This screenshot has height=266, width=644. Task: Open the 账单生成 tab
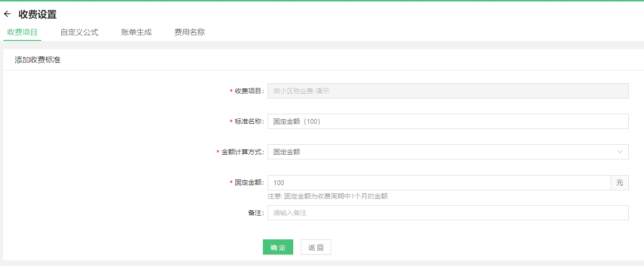coord(136,32)
